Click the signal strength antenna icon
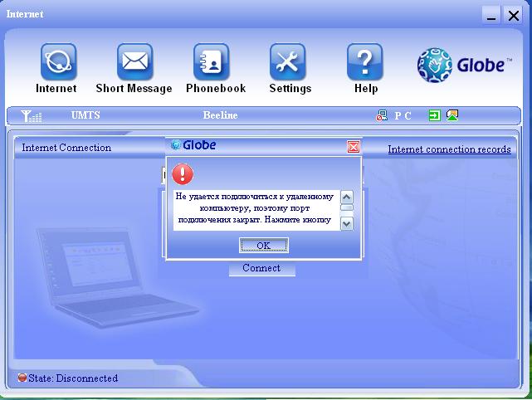This screenshot has width=532, height=400. click(x=32, y=116)
